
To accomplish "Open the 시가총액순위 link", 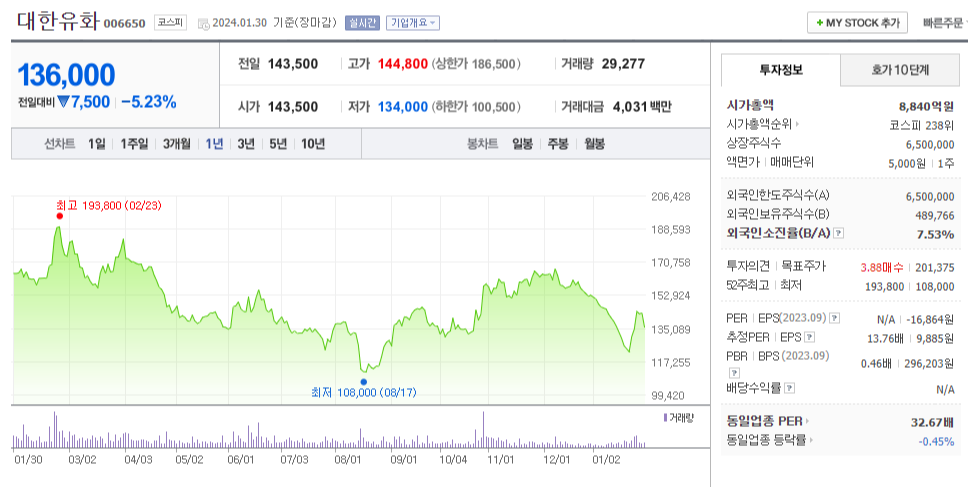I will [x=759, y=124].
